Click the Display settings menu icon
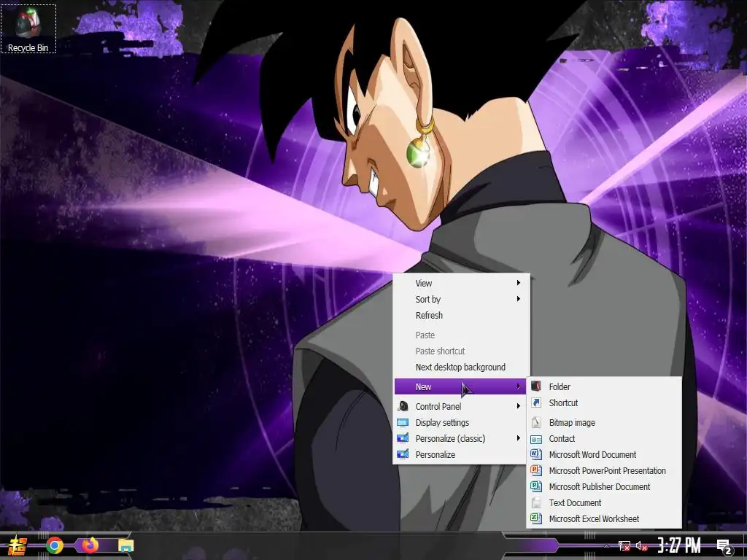This screenshot has width=747, height=560. point(403,422)
